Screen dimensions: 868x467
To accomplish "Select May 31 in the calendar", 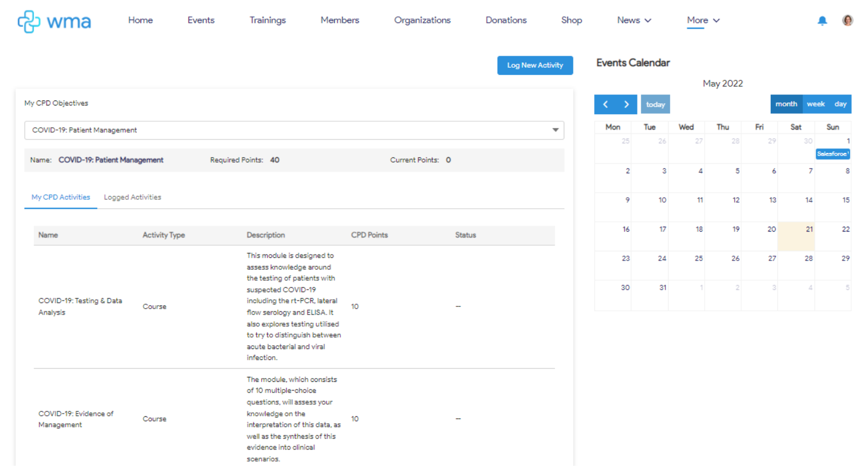I will (649, 295).
